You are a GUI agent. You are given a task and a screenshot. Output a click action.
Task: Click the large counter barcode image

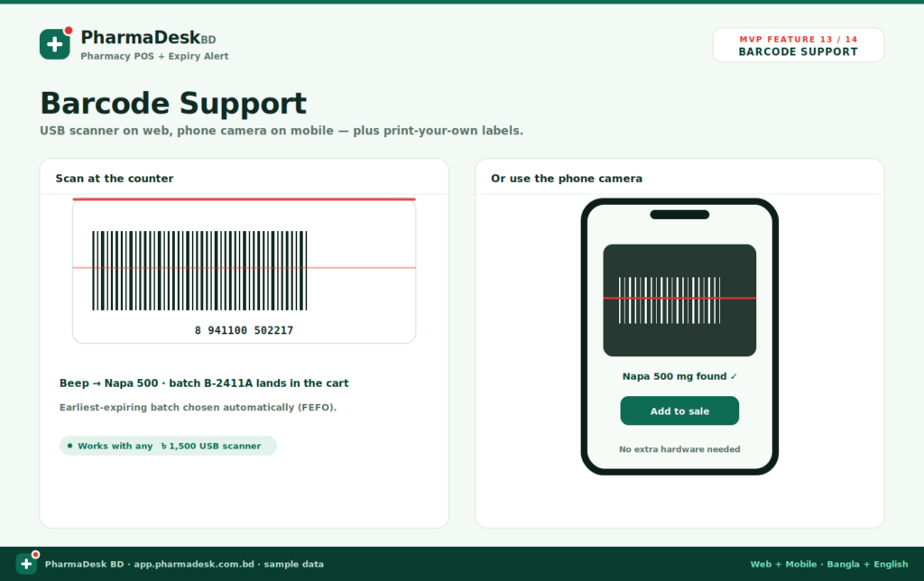pos(199,271)
